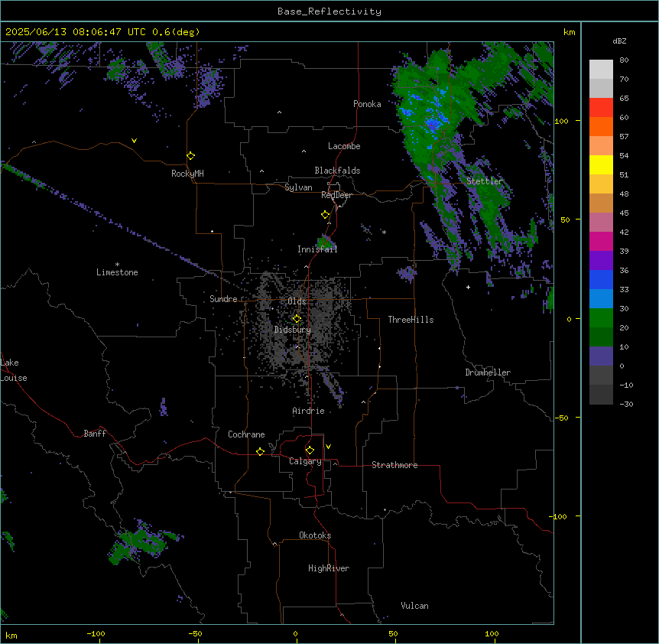Screen dimensions: 659x644
Task: Click the Innisfail city label
Action: (317, 249)
